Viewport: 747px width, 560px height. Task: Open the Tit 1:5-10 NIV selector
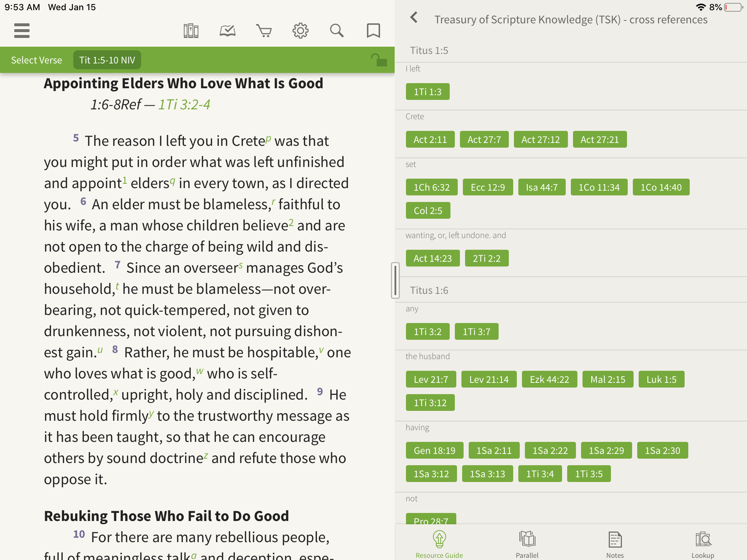click(107, 60)
